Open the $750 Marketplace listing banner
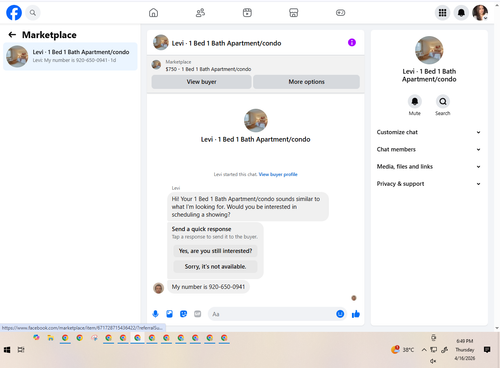 click(255, 65)
